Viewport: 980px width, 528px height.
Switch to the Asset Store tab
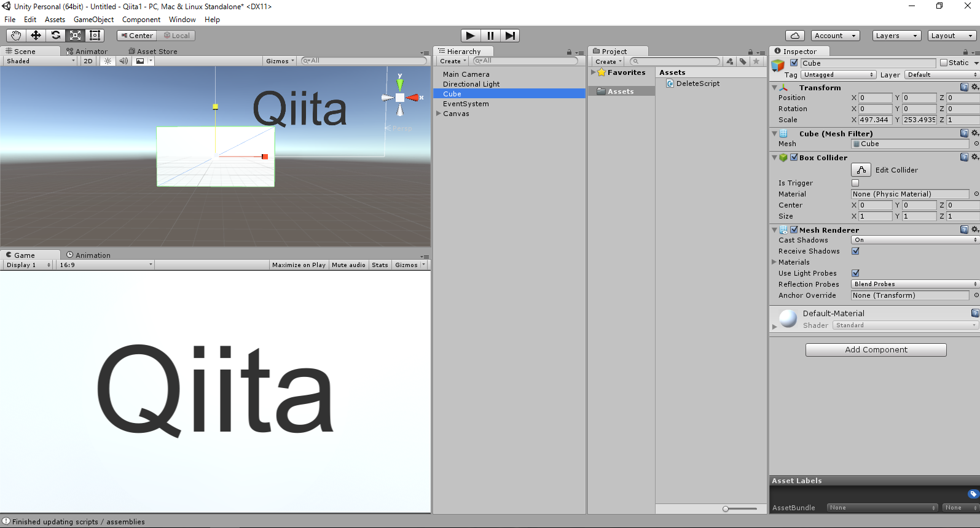153,52
